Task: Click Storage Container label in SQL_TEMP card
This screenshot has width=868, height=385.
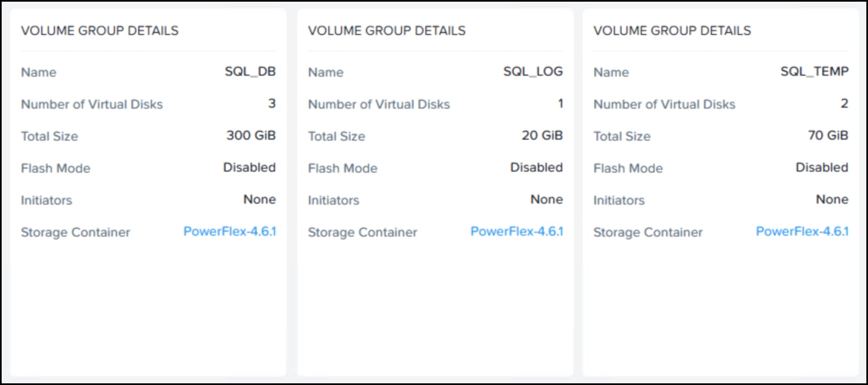Action: point(648,232)
